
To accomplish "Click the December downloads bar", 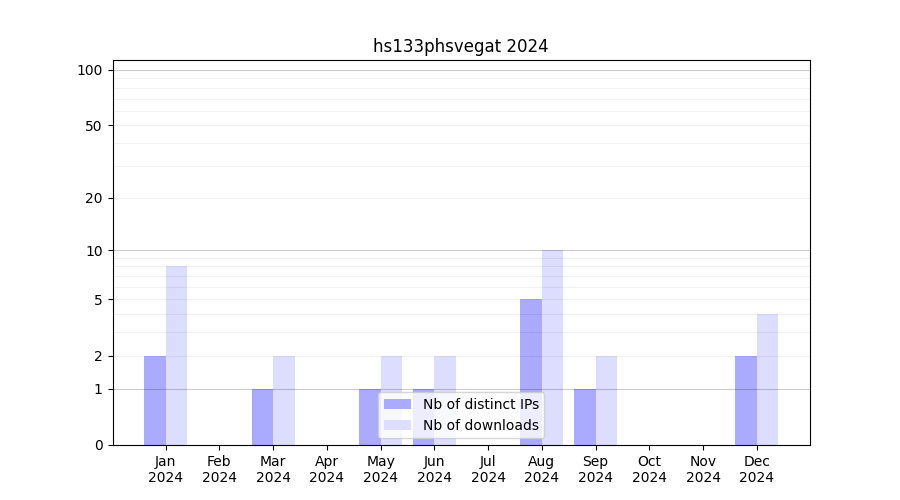I will click(x=767, y=380).
